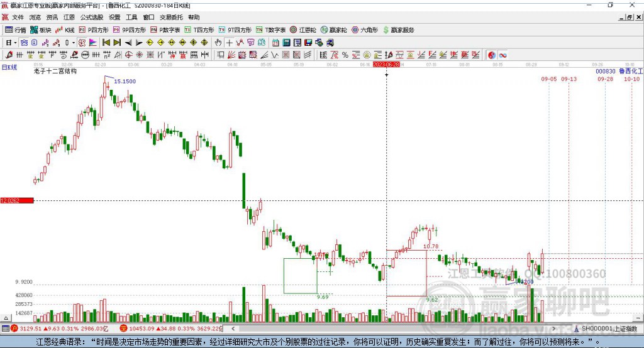Click the 09-05 forecast date label
The height and width of the screenshot is (348, 644).
[549, 79]
